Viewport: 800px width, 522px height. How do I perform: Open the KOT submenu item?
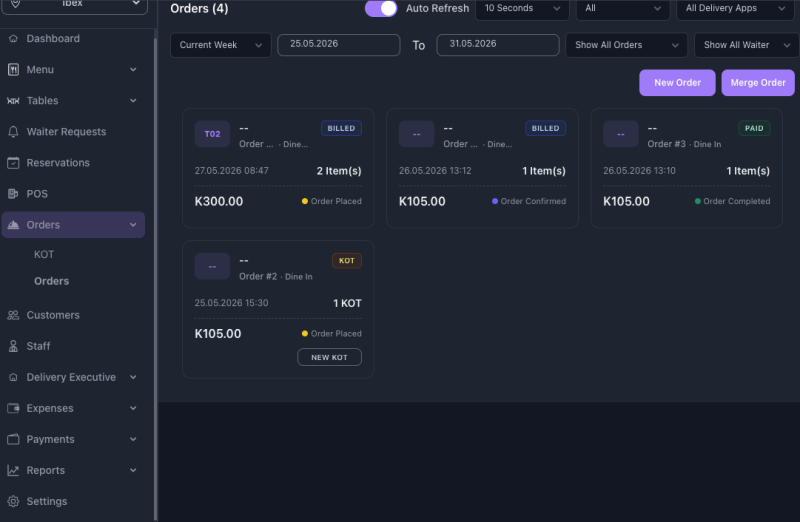click(44, 255)
